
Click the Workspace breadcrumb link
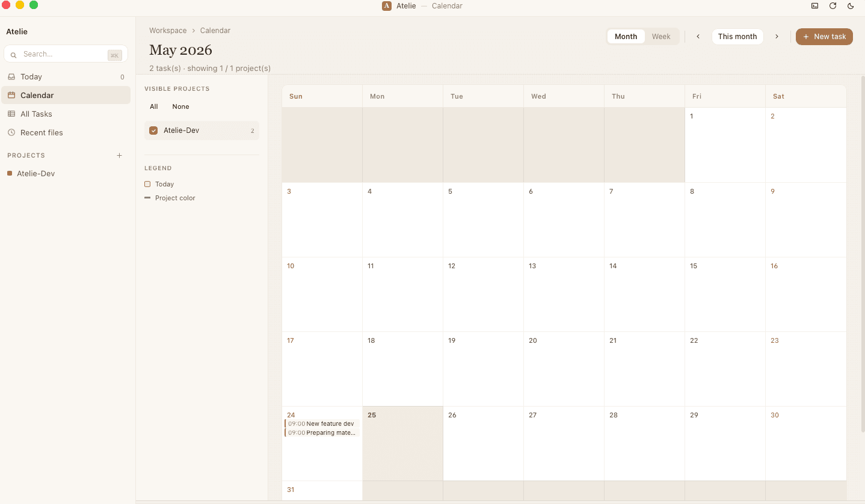[x=168, y=31]
